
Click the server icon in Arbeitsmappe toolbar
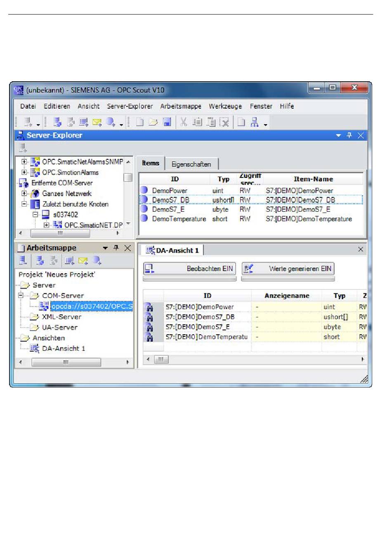23,260
